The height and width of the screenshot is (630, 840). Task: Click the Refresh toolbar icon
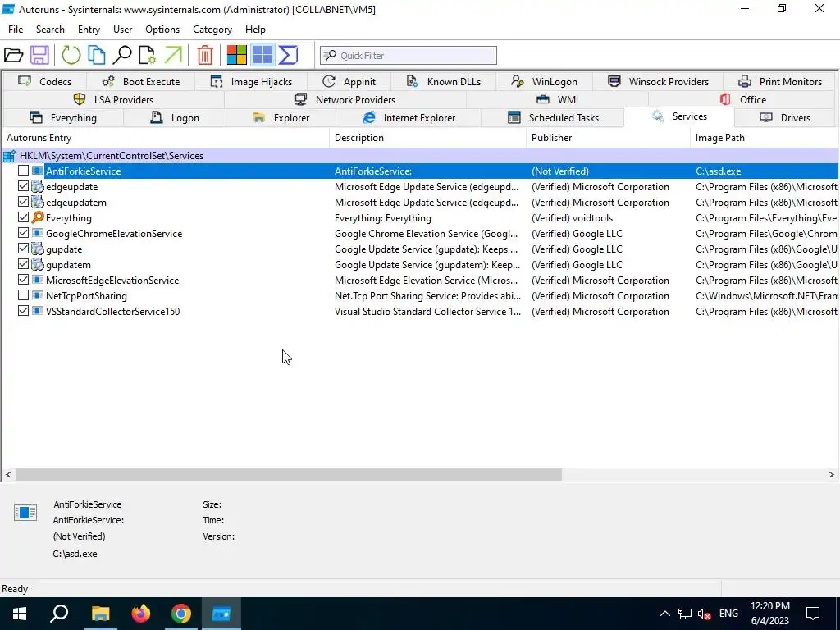point(71,55)
